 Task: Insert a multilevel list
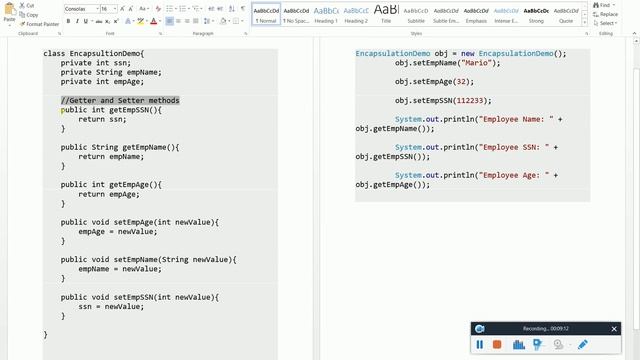(196, 9)
